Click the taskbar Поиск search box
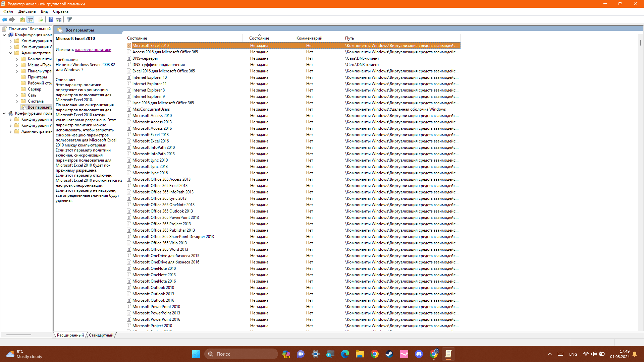644x362 pixels. pyautogui.click(x=241, y=354)
